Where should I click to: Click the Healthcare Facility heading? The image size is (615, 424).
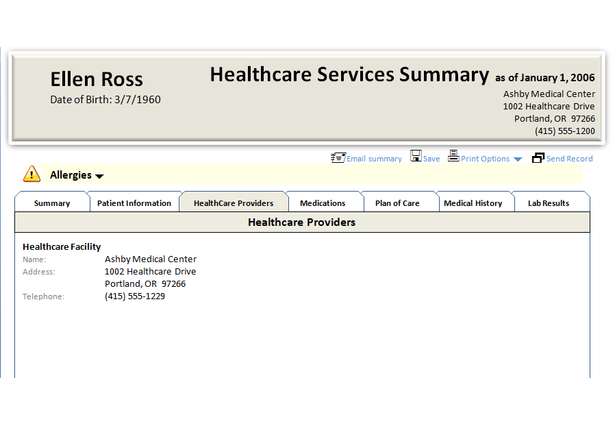[62, 247]
